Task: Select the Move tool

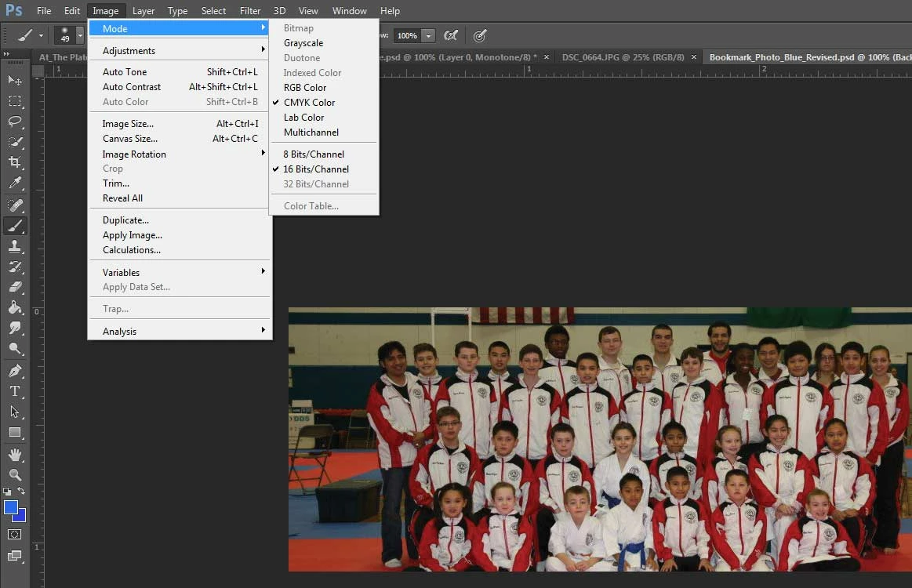Action: (x=15, y=80)
